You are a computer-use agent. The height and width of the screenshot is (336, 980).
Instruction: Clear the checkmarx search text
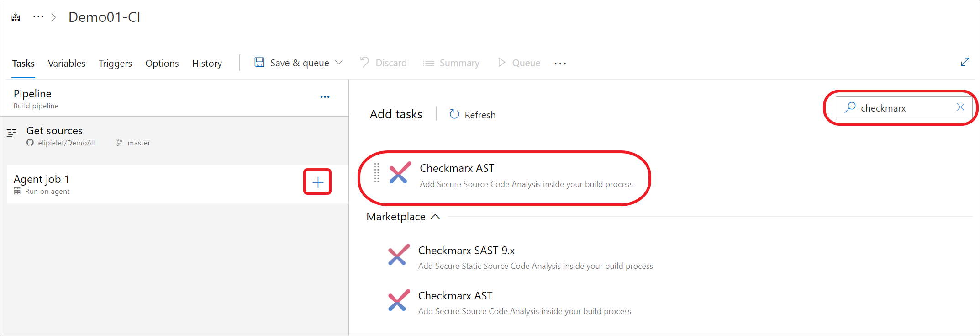point(960,107)
